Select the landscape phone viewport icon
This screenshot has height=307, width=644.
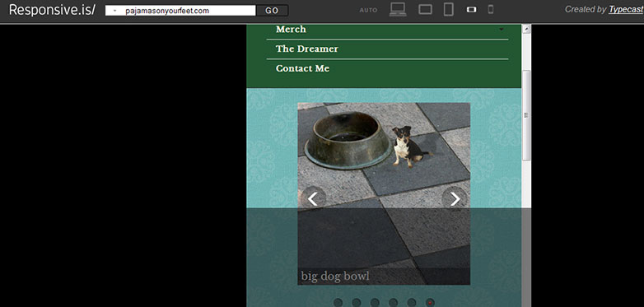tap(472, 10)
